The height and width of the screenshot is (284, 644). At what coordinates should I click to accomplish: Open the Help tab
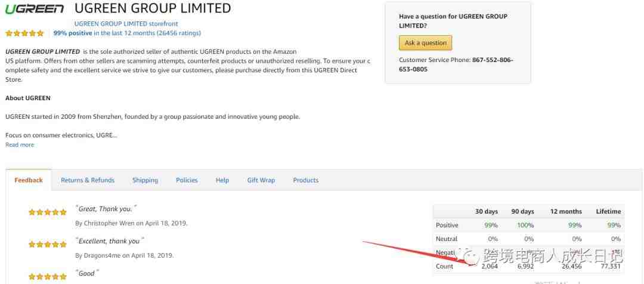[x=222, y=180]
